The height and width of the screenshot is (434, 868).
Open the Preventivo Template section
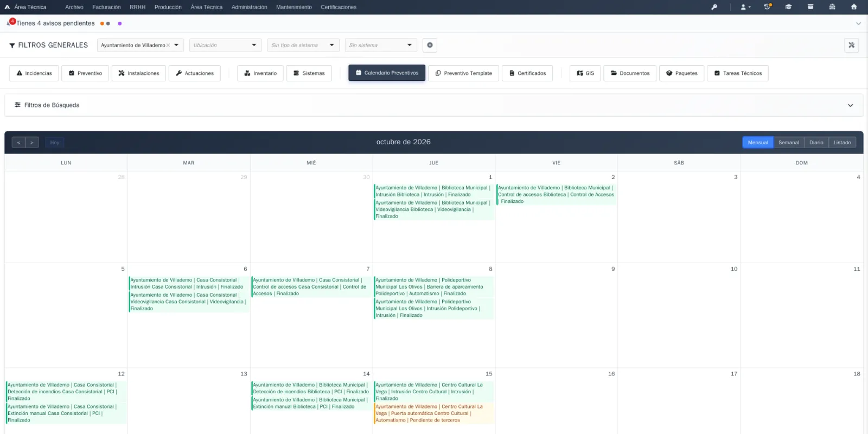(x=463, y=73)
